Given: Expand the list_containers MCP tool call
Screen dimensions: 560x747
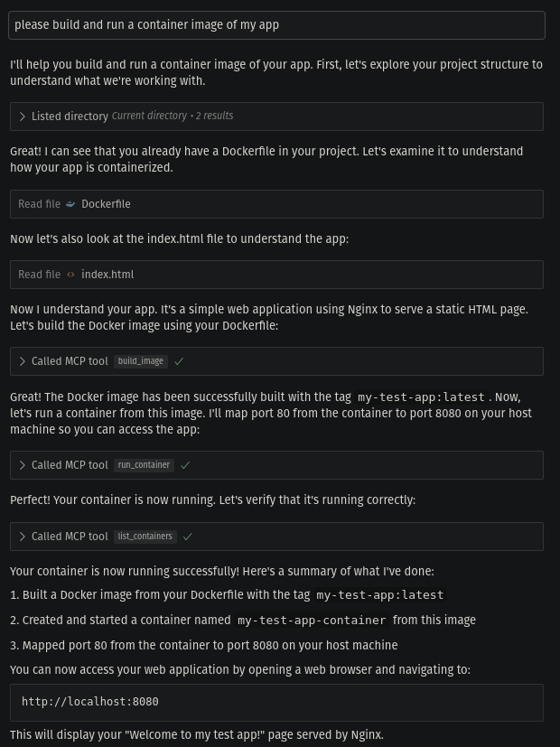Looking at the screenshot, I should (x=23, y=537).
